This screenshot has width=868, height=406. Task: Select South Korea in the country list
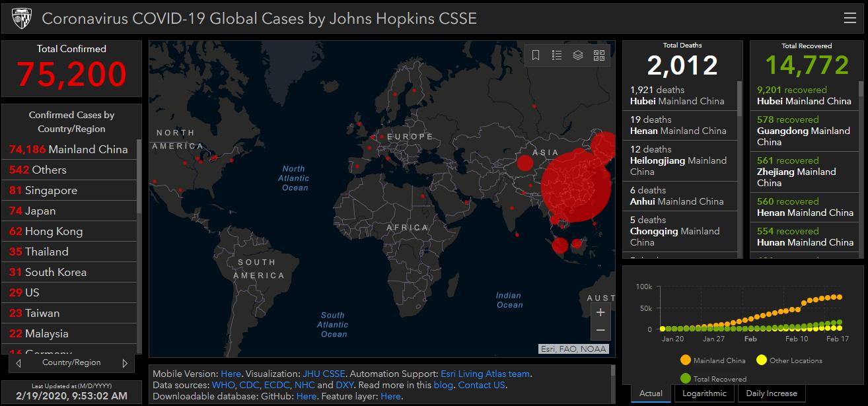[x=69, y=272]
